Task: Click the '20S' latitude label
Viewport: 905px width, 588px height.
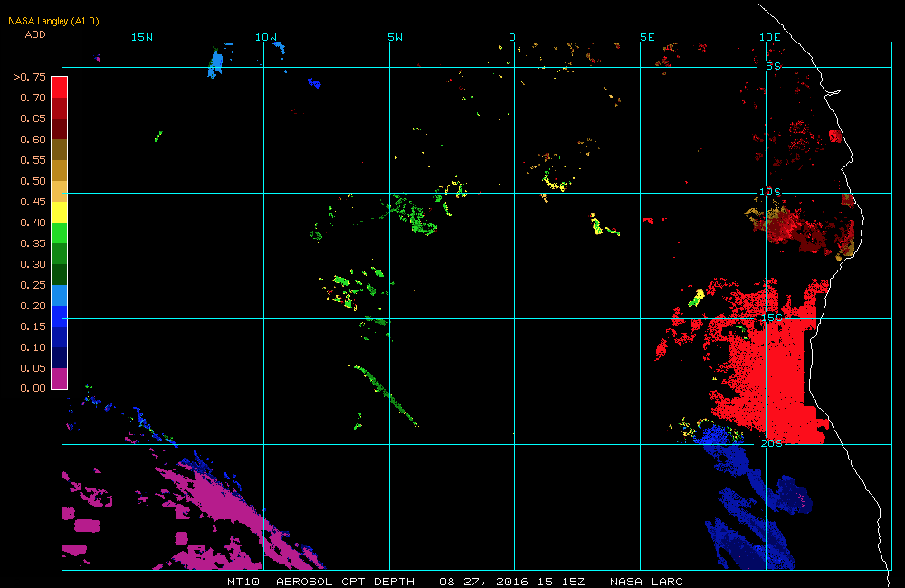Action: click(772, 443)
